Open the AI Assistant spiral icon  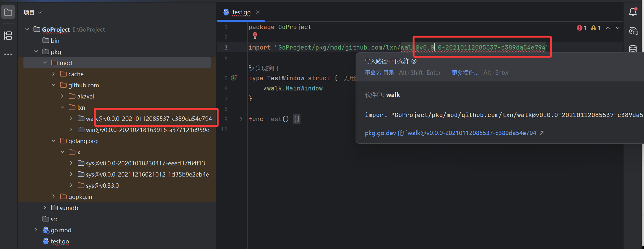pos(633,31)
